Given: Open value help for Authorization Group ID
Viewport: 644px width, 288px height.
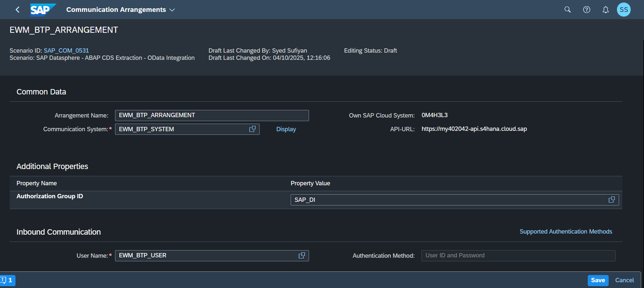Looking at the screenshot, I should point(612,200).
